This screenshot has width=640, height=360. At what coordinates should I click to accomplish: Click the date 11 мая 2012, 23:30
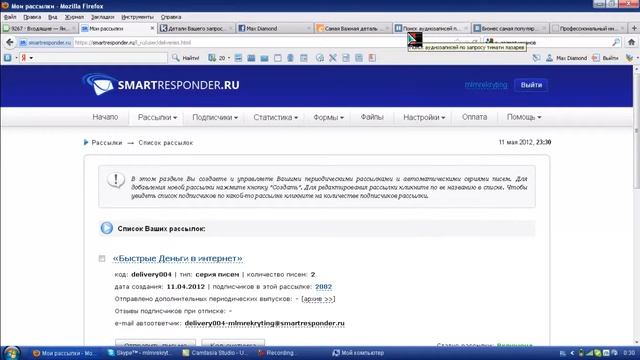pyautogui.click(x=524, y=142)
